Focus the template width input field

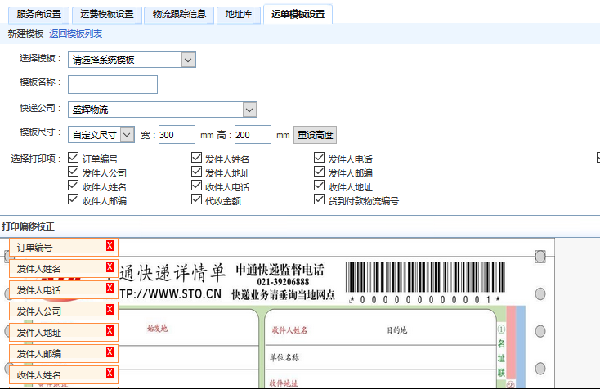pyautogui.click(x=177, y=135)
